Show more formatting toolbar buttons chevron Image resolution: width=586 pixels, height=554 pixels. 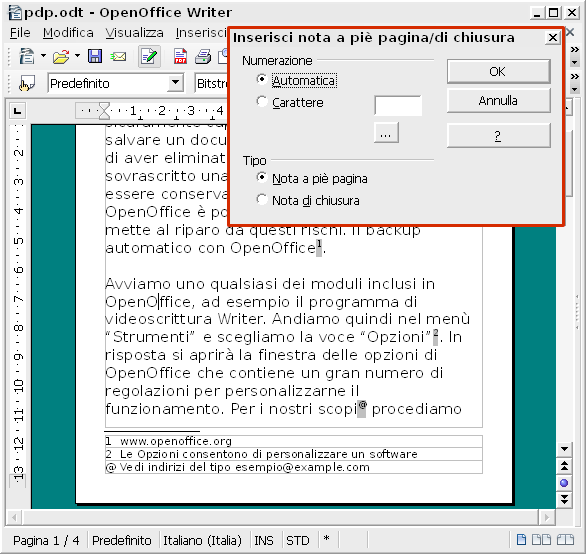tap(575, 77)
